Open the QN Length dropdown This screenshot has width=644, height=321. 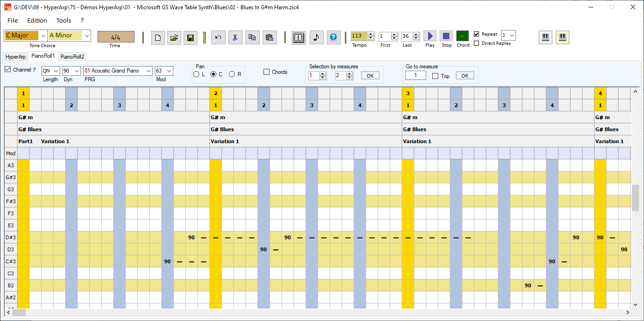point(56,71)
